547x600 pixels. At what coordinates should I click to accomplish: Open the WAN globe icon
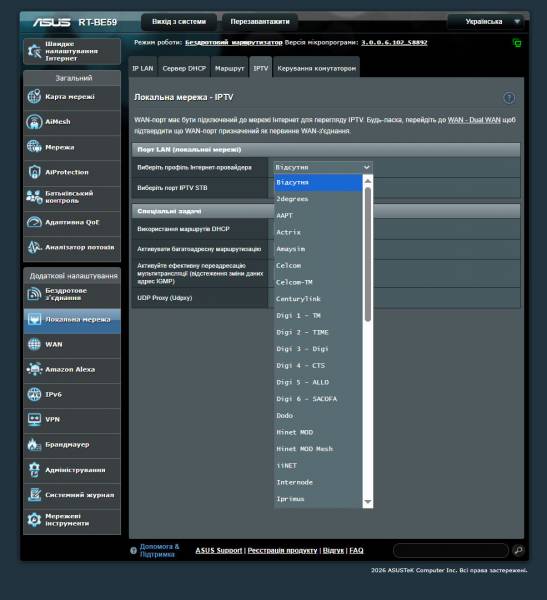pos(34,344)
